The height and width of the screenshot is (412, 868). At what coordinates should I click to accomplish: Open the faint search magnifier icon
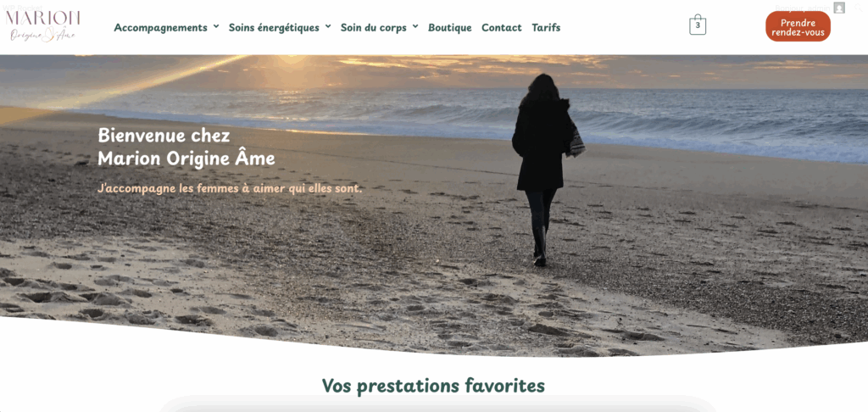click(859, 8)
